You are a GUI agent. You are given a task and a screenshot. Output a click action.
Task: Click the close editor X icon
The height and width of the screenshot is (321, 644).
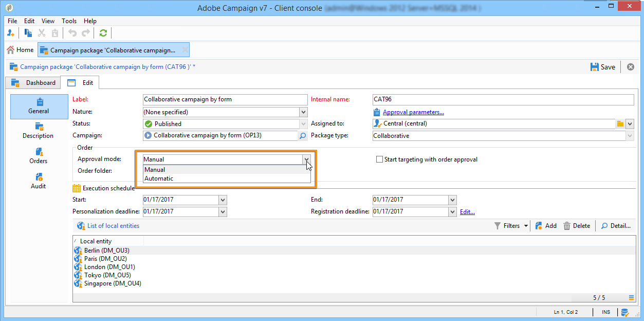630,67
